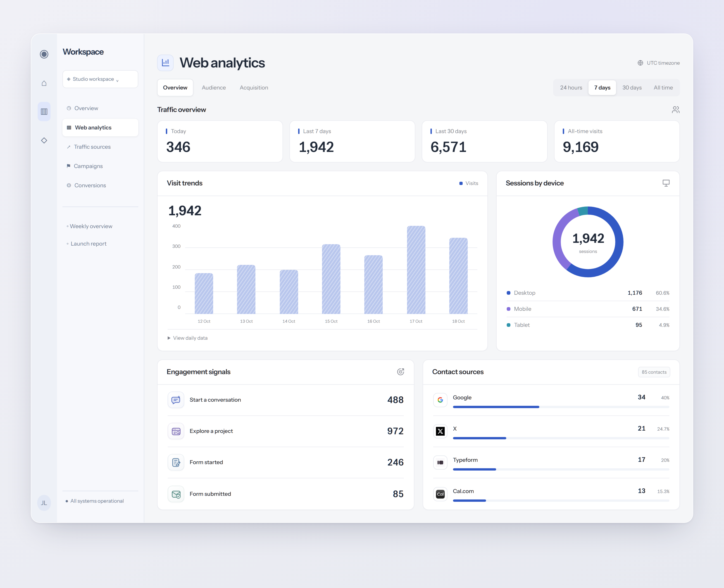Open the Studio workspace dropdown

(x=100, y=79)
